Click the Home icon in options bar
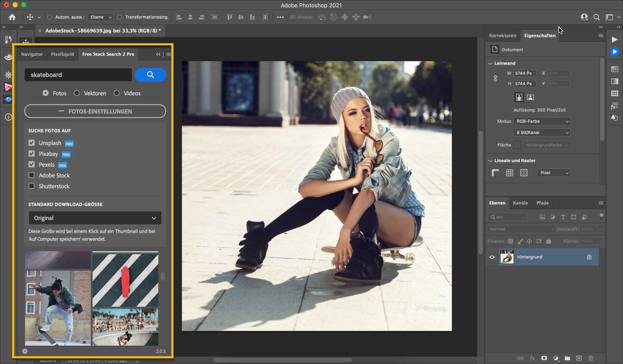 (x=12, y=17)
